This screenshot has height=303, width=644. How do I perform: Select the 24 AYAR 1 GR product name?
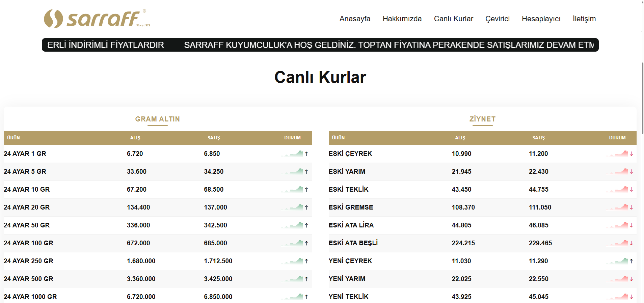(25, 154)
